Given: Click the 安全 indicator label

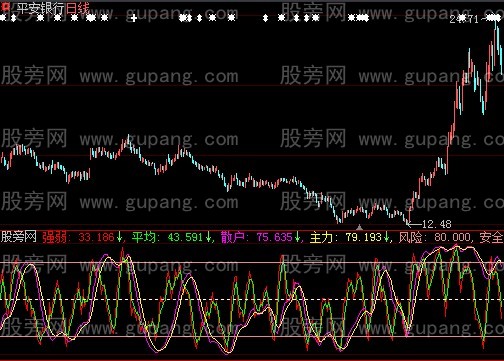Looking at the screenshot, I should pos(492,237).
